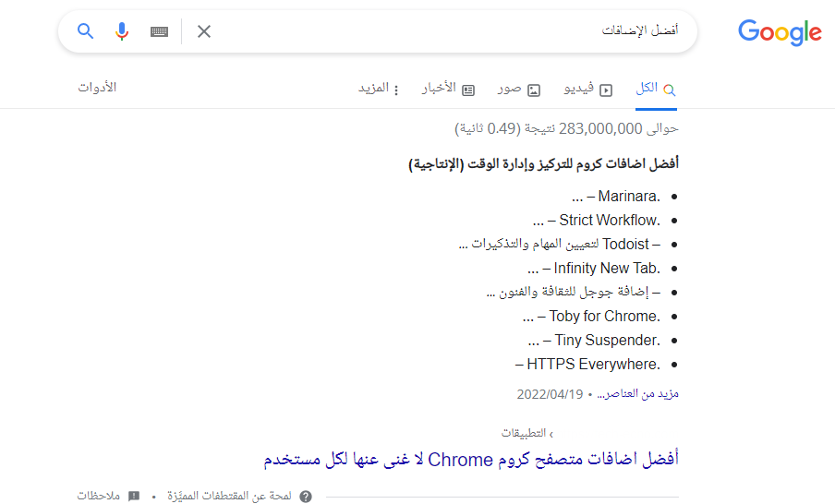Image resolution: width=835 pixels, height=504 pixels.
Task: Switch to the فيديو (Videos) tab
Action: (x=588, y=89)
